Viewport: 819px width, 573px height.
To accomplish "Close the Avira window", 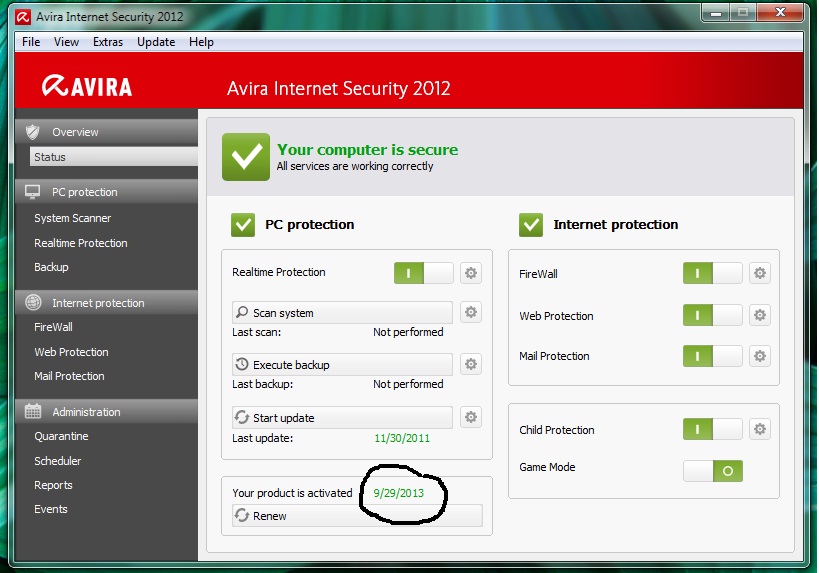I will (780, 12).
